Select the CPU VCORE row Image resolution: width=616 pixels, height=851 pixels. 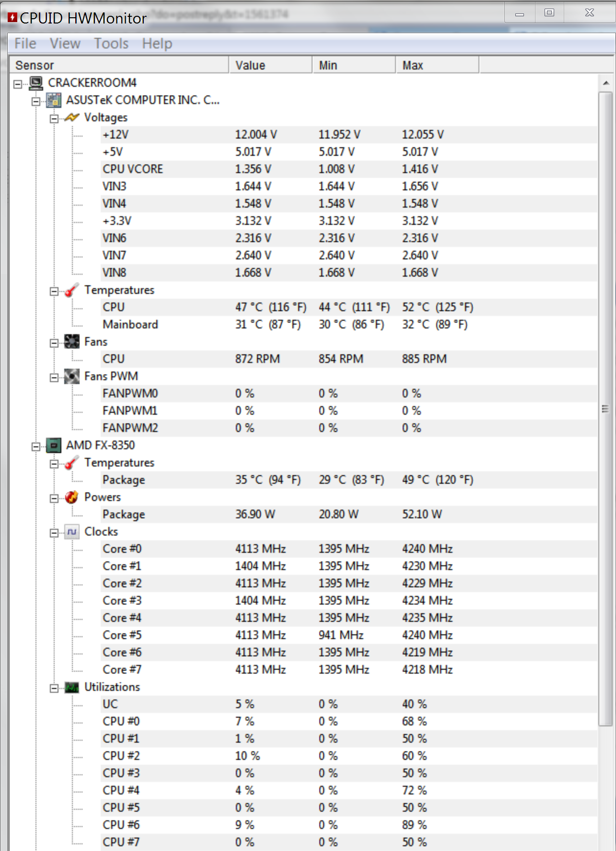(349, 169)
